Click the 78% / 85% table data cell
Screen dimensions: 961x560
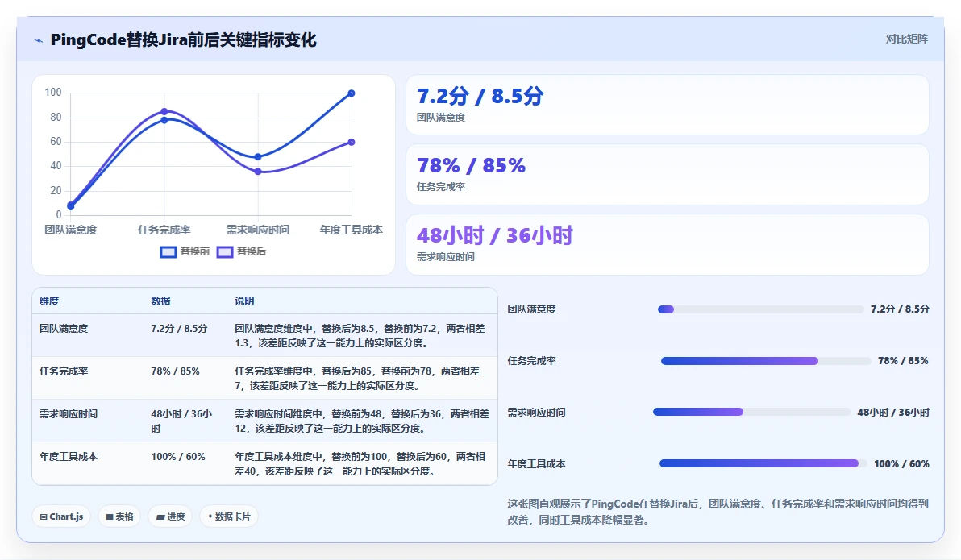pyautogui.click(x=175, y=371)
